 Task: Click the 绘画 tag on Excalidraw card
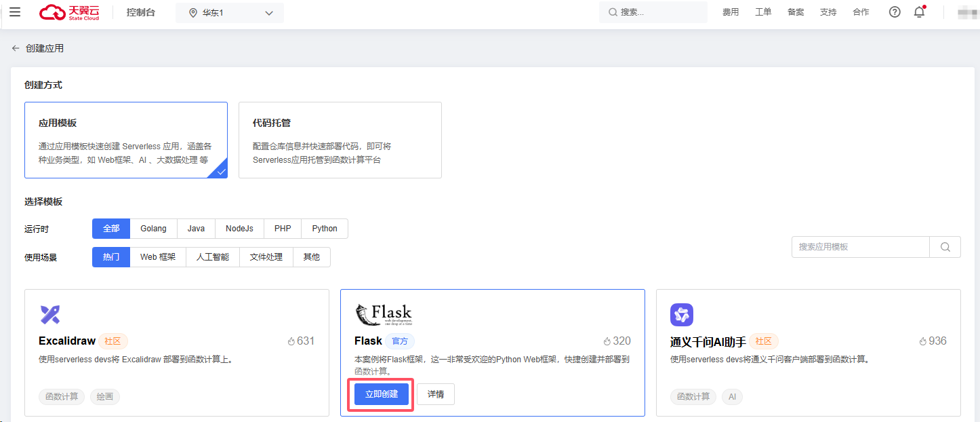104,396
